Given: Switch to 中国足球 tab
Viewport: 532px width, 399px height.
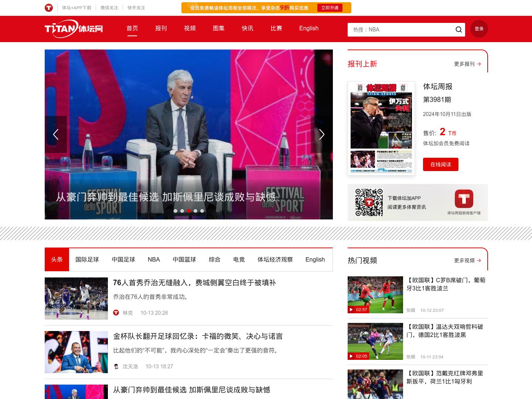Looking at the screenshot, I should click(123, 260).
